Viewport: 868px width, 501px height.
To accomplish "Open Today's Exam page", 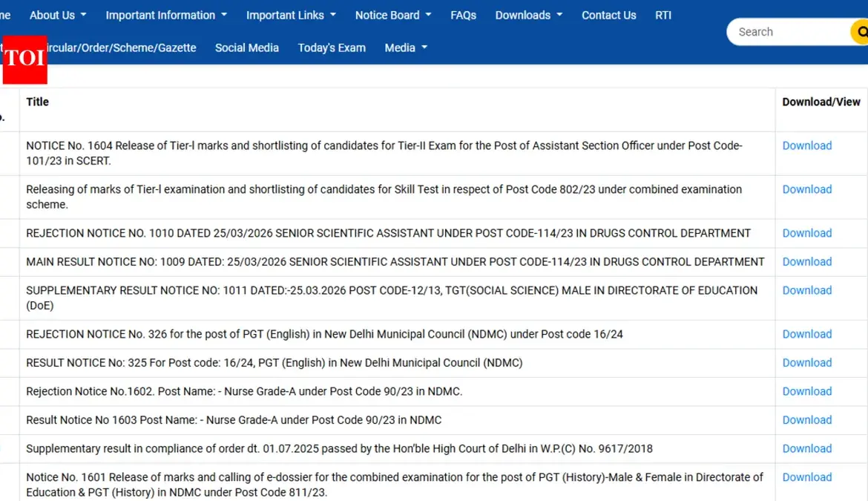I will tap(332, 48).
